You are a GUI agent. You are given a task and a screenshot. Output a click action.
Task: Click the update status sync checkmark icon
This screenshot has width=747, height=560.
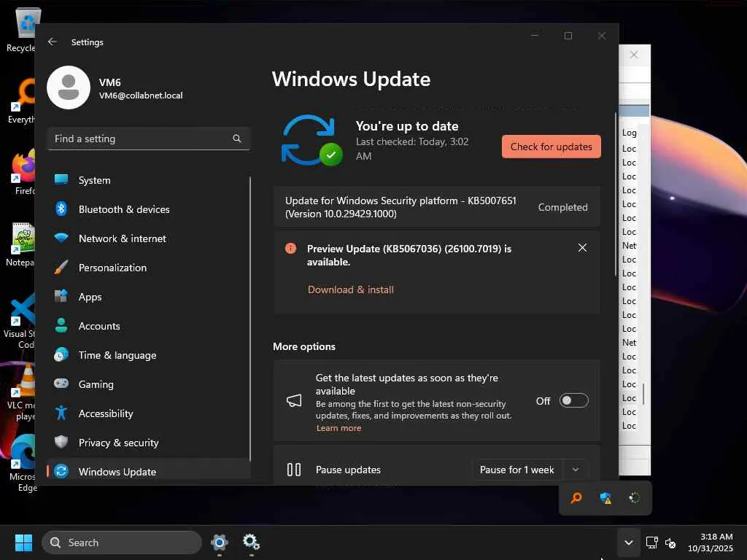pos(311,141)
